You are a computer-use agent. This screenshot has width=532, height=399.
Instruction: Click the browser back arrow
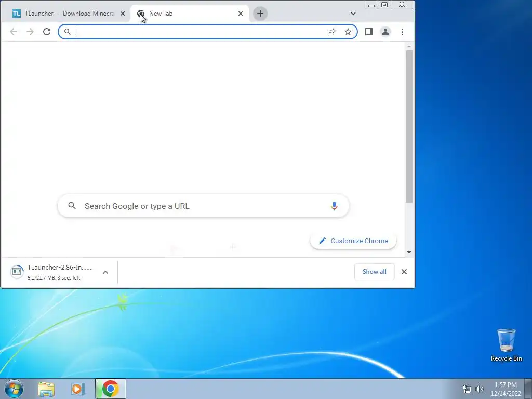pos(14,32)
